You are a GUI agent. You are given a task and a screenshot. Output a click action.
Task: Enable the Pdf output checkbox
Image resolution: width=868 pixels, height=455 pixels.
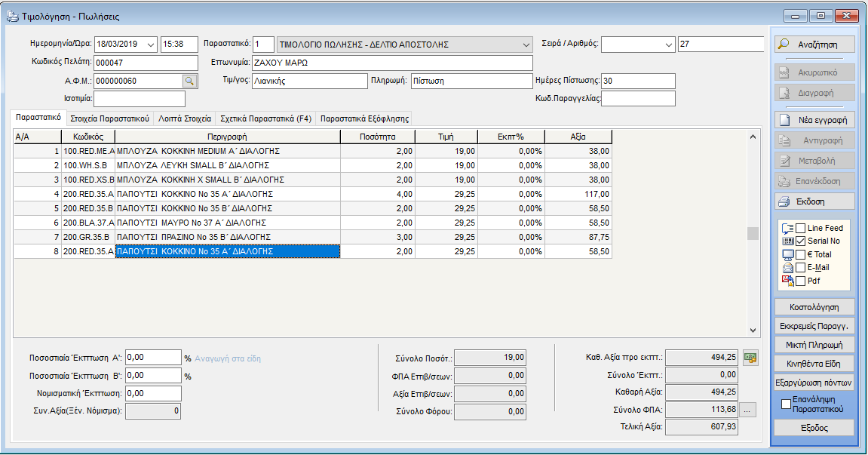(800, 281)
